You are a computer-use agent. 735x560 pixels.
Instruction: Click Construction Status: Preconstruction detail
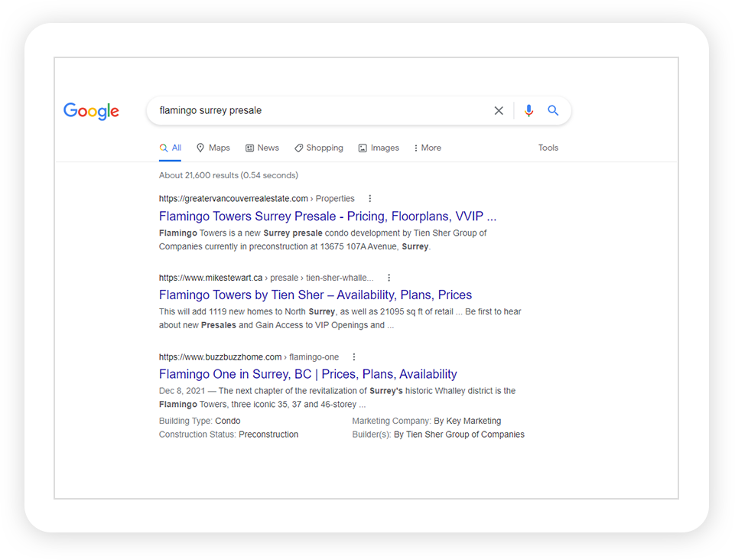pyautogui.click(x=228, y=435)
